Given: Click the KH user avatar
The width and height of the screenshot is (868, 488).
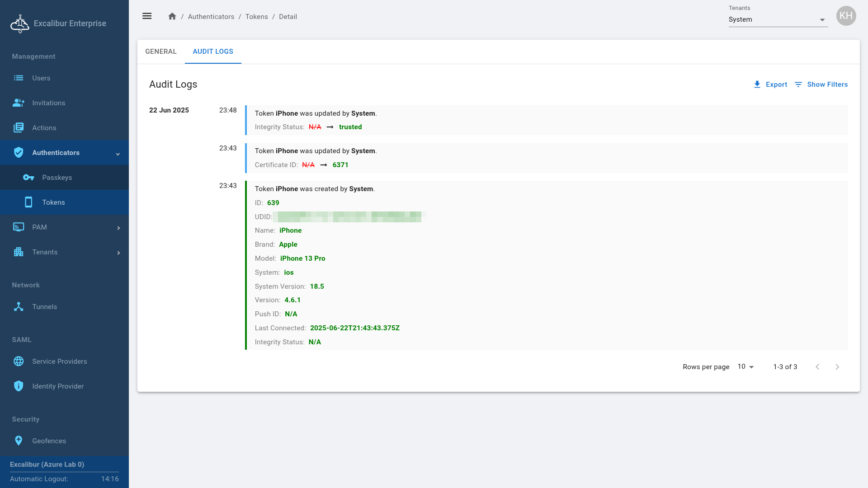Looking at the screenshot, I should point(846,16).
